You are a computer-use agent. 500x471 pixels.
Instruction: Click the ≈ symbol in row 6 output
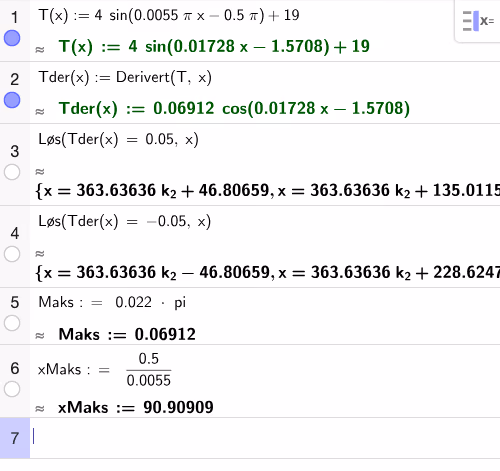pyautogui.click(x=40, y=409)
